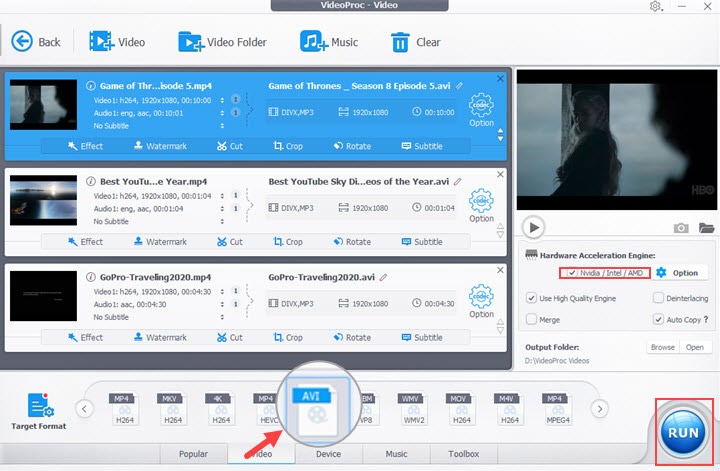Screen dimensions: 720x471
Task: Switch to the Music tab
Action: (396, 454)
